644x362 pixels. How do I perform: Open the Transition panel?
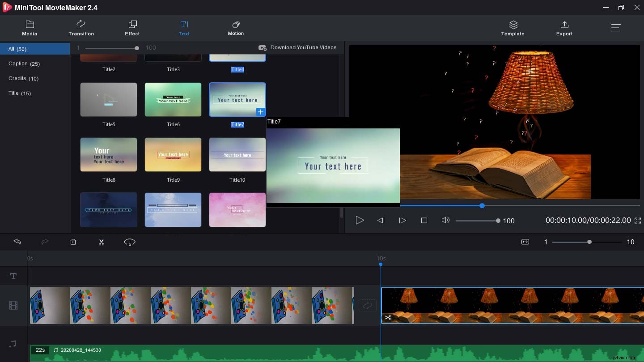pyautogui.click(x=81, y=28)
